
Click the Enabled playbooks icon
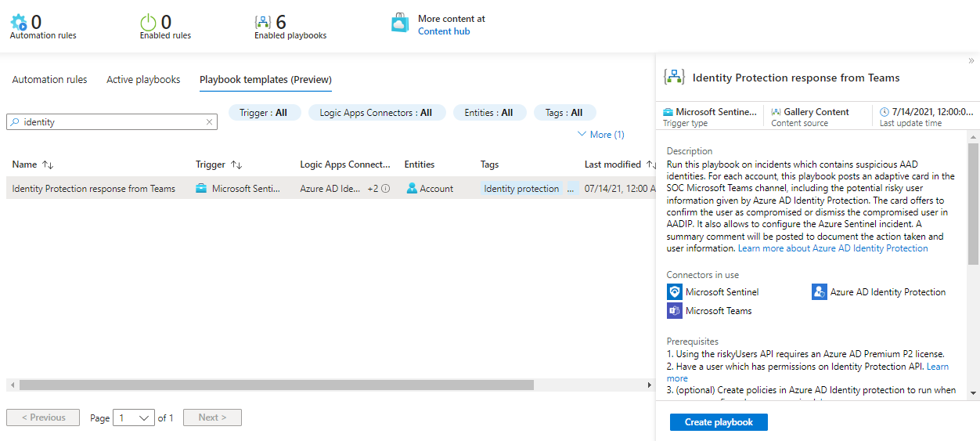click(x=263, y=22)
